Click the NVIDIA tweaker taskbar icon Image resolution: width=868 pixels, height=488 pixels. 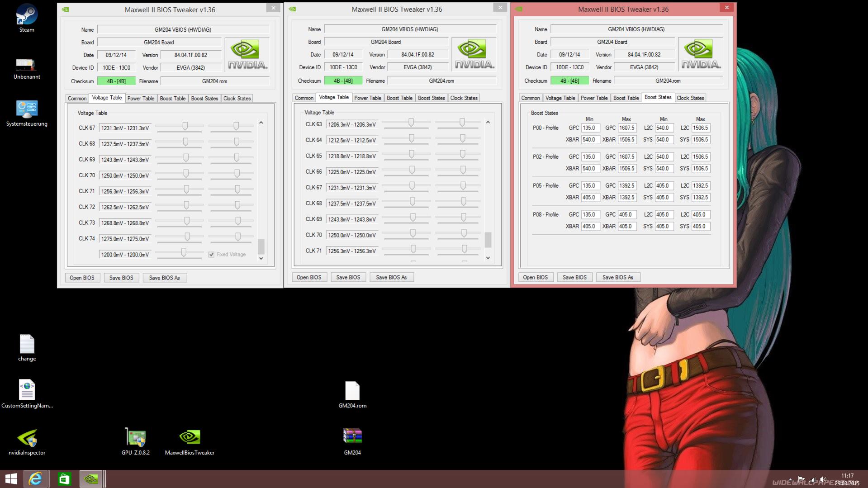pyautogui.click(x=91, y=479)
